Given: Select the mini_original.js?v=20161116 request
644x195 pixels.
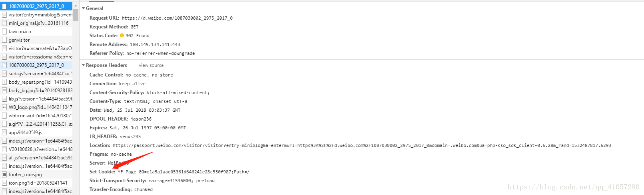Looking at the screenshot, I should (x=36, y=23).
